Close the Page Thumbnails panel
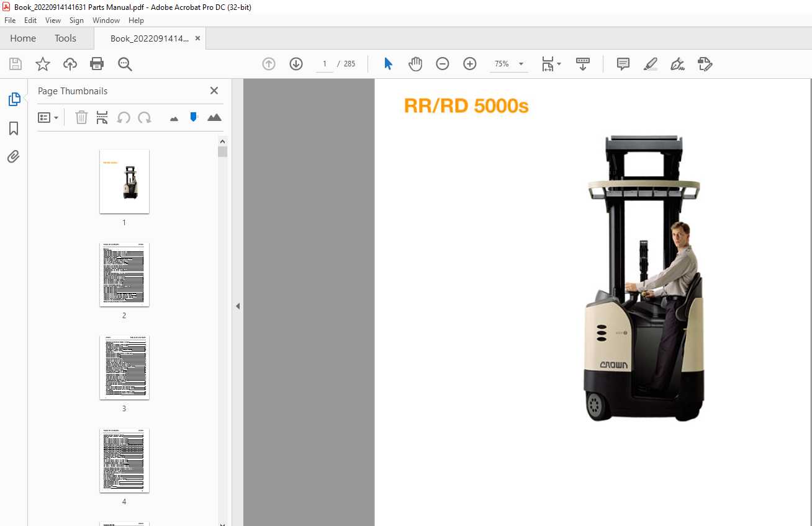Image resolution: width=812 pixels, height=526 pixels. click(214, 91)
